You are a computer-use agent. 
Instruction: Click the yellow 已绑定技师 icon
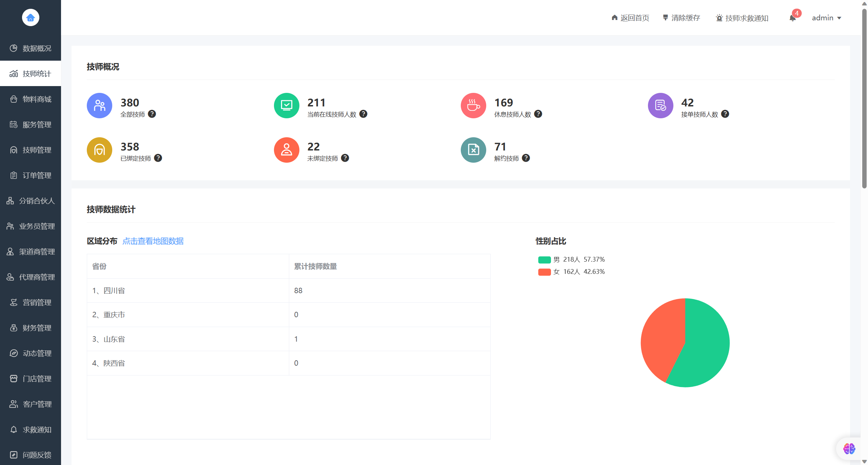[99, 150]
